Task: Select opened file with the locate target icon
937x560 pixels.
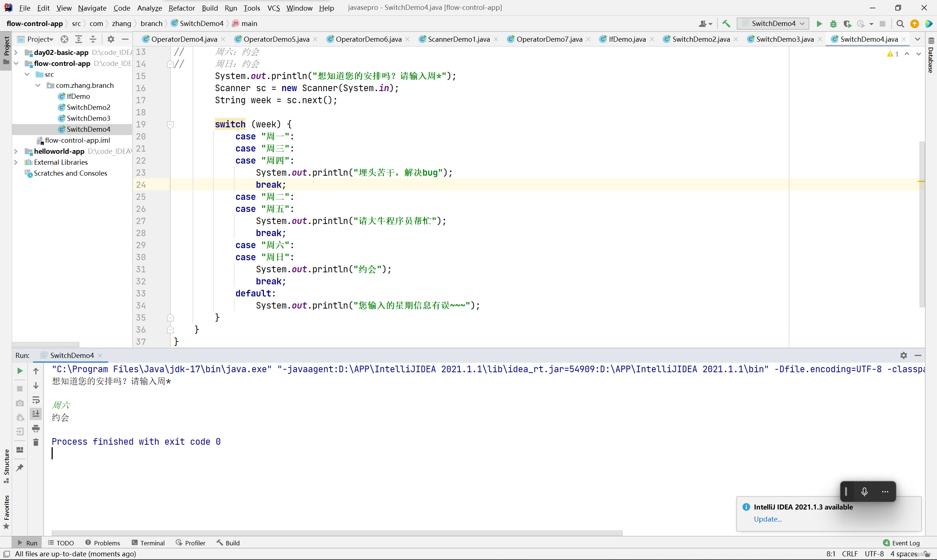Action: click(64, 39)
